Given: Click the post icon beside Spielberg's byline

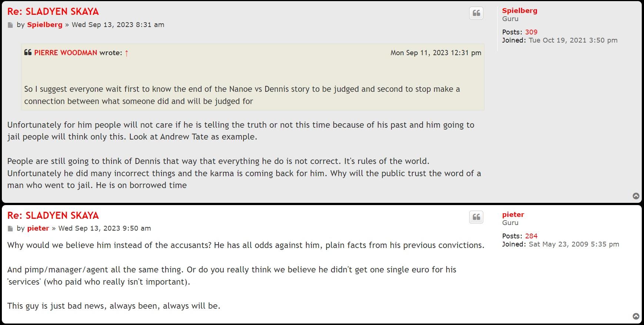Looking at the screenshot, I should point(10,25).
